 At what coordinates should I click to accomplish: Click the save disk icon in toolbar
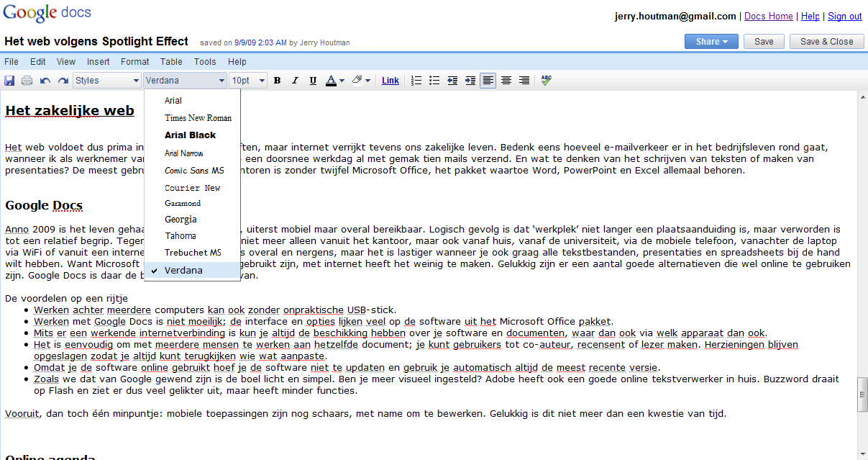coord(10,81)
